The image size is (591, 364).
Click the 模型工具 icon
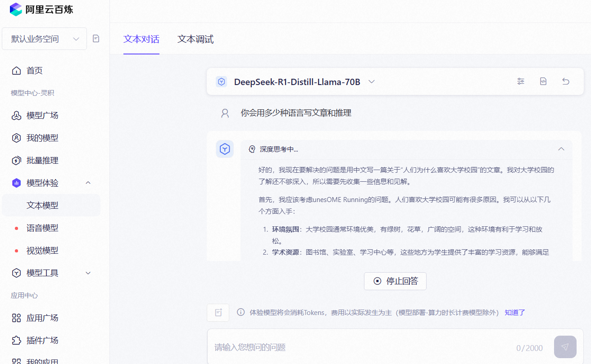click(x=16, y=273)
